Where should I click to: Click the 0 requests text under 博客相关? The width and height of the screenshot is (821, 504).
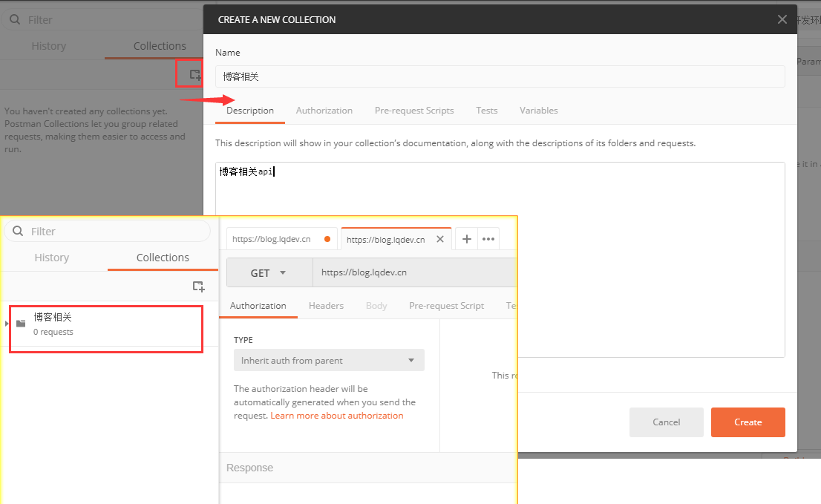pos(53,332)
